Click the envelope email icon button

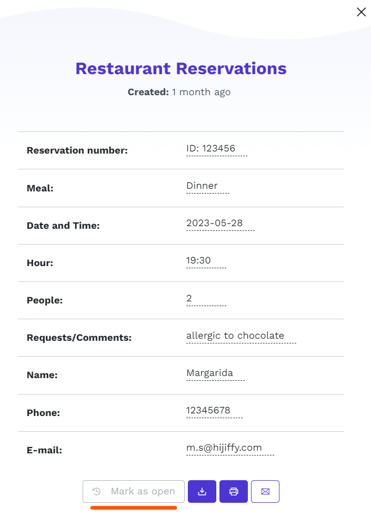265,491
